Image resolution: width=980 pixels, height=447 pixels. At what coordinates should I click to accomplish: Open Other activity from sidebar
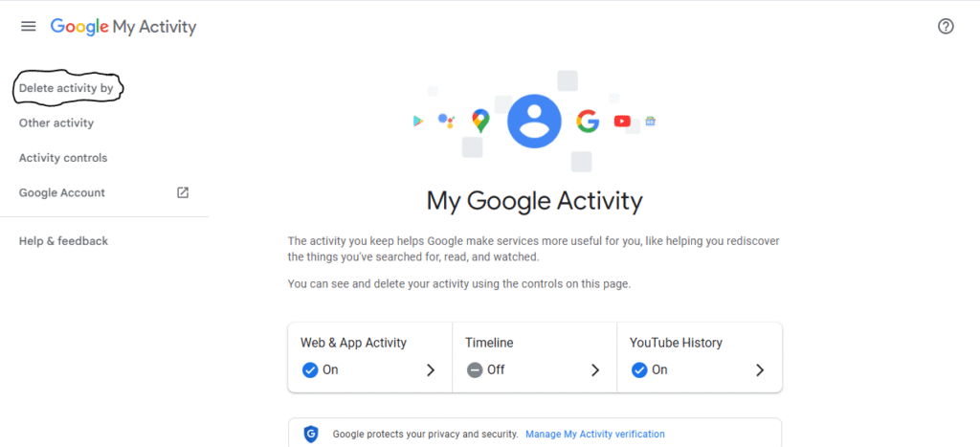coord(56,123)
